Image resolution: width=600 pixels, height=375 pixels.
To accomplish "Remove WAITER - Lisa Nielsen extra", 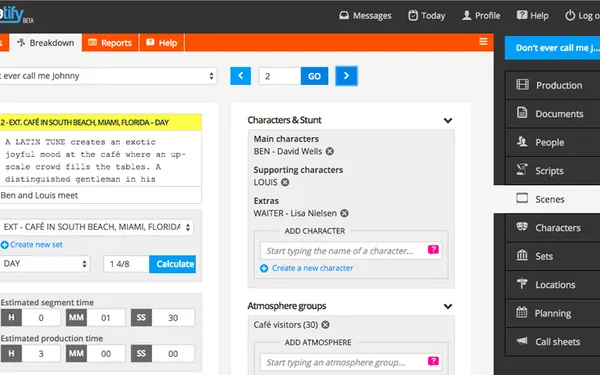I will pos(344,214).
